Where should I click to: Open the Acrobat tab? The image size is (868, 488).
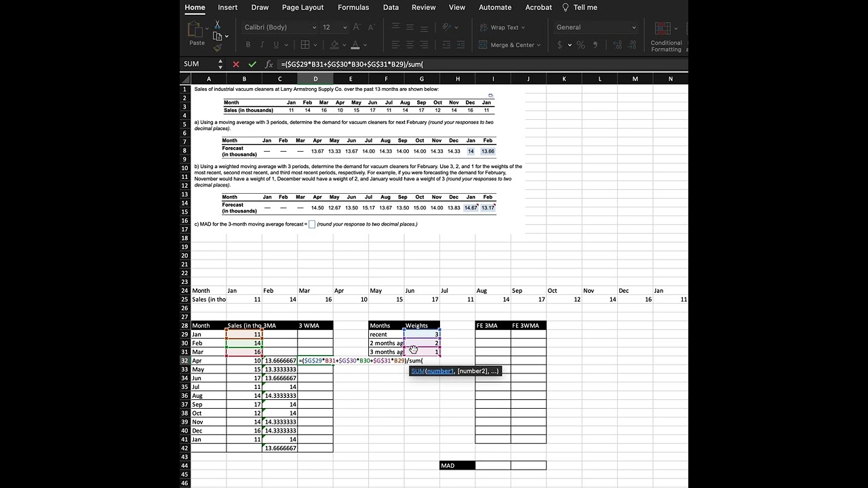[x=538, y=7]
